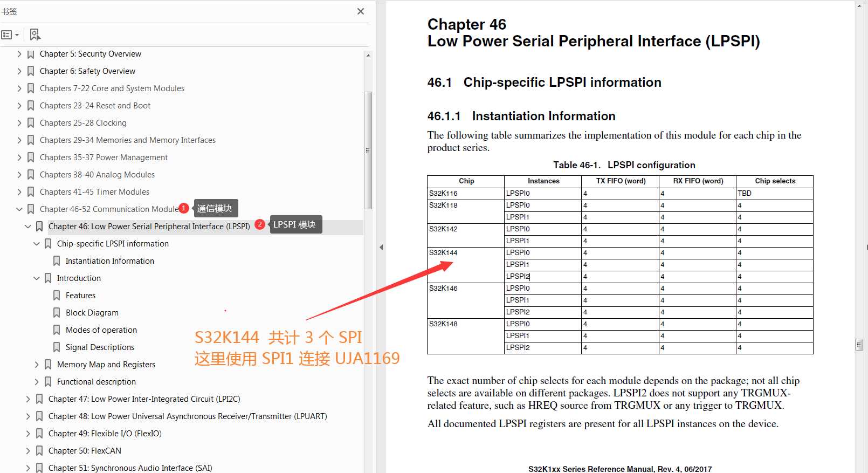The width and height of the screenshot is (868, 473).
Task: Expand Chapter 51 SAI bookmark
Action: pos(28,468)
